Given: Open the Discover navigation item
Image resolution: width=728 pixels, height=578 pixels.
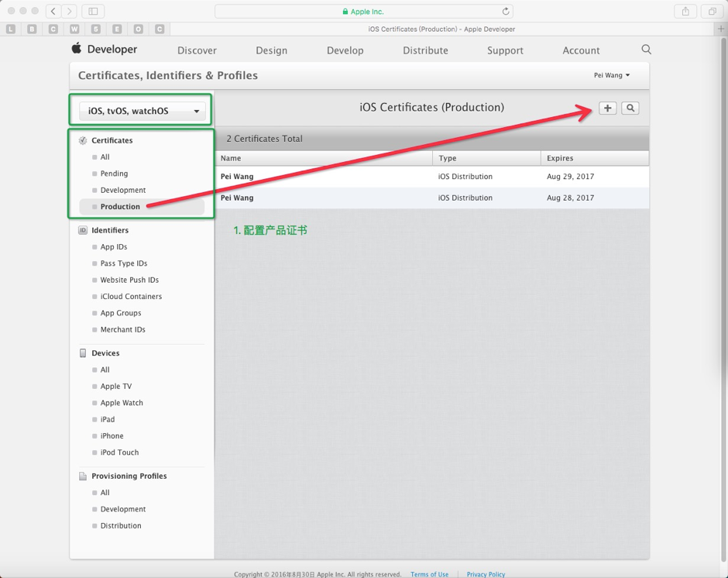Looking at the screenshot, I should coord(197,50).
